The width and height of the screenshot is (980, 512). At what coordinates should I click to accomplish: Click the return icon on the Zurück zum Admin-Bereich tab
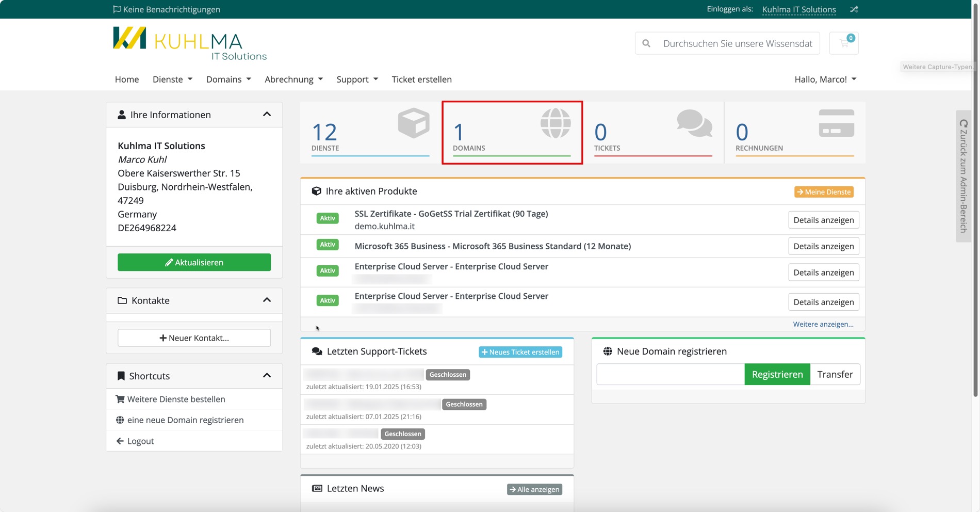coord(963,123)
